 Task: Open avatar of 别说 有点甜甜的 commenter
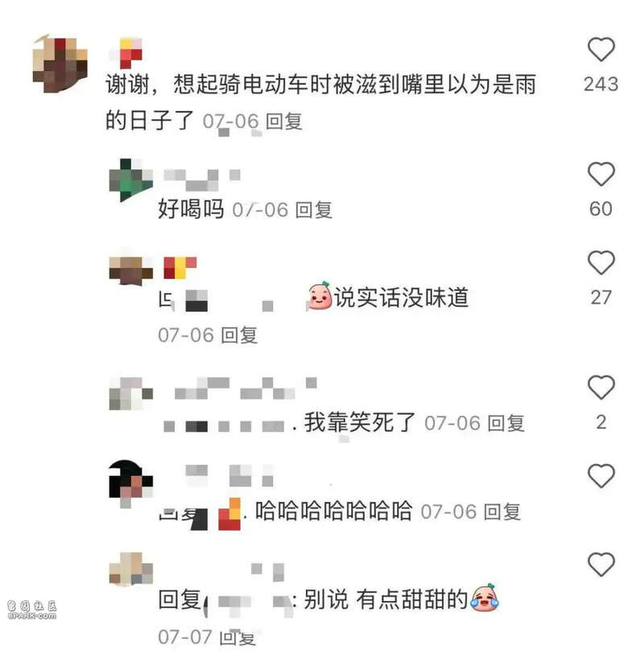point(130,568)
